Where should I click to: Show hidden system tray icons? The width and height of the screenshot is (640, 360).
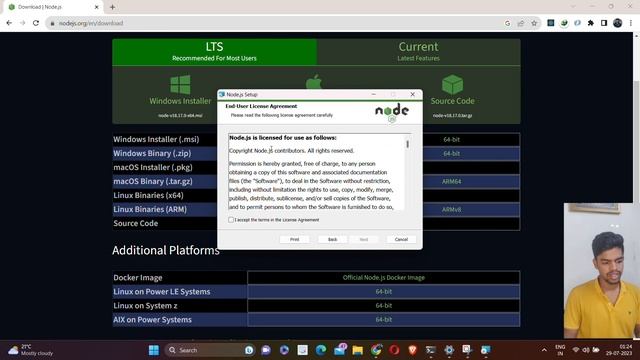pos(544,350)
